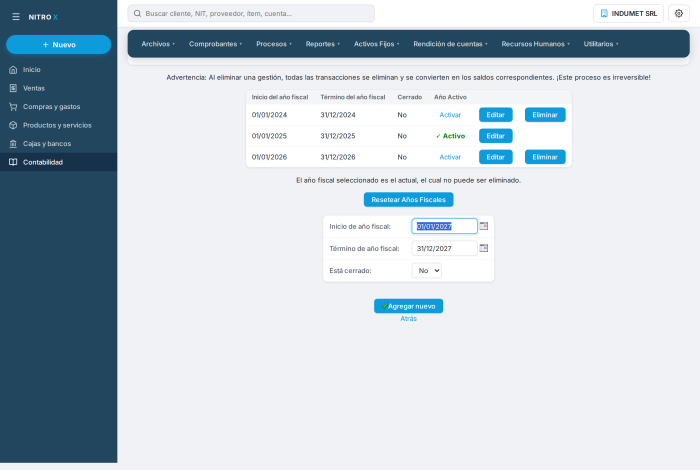Click Agregar nuevo button

tap(408, 306)
